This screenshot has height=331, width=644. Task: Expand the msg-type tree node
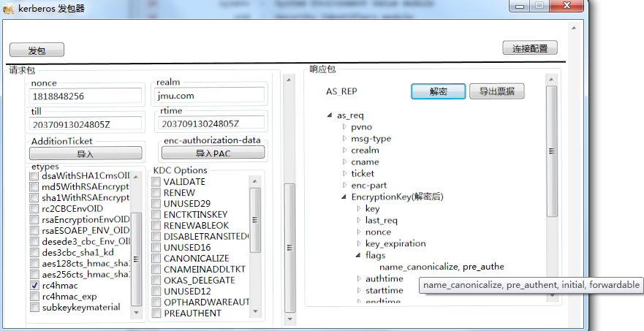[x=344, y=138]
